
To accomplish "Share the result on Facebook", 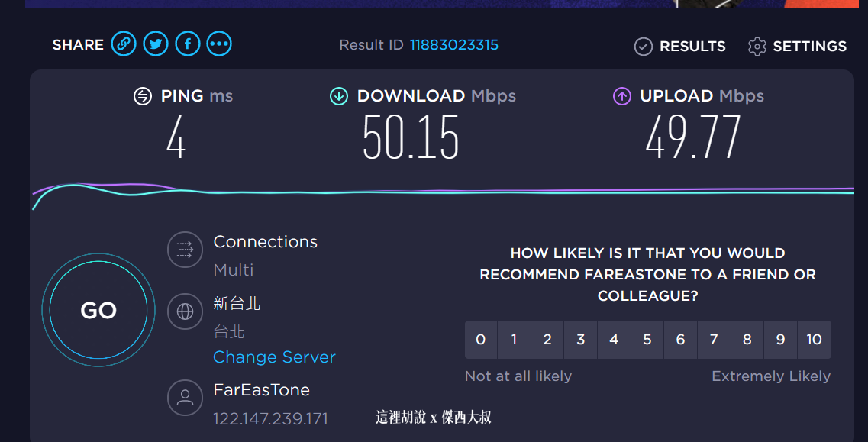I will click(188, 44).
